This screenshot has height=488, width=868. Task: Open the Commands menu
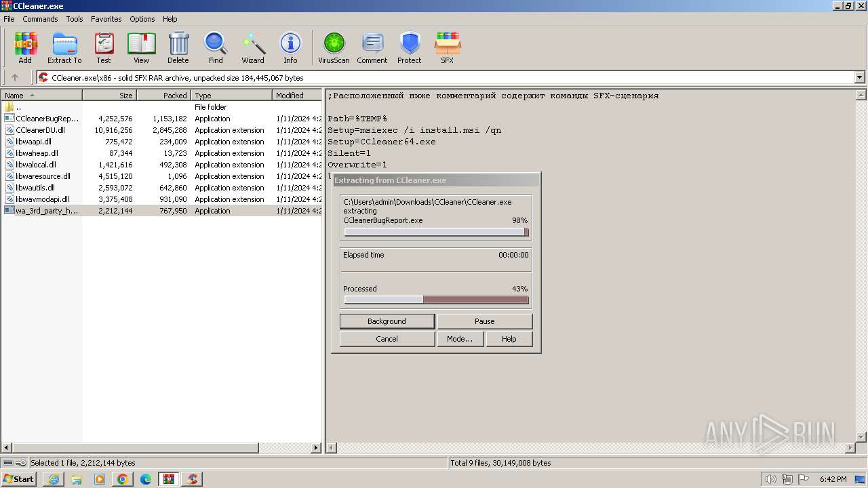(x=40, y=19)
